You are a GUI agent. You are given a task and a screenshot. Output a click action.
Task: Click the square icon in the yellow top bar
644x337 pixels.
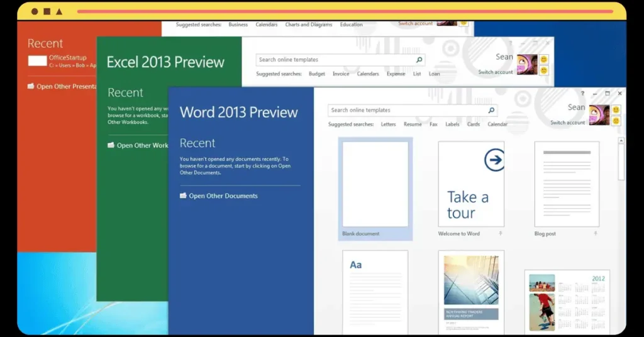tap(47, 11)
